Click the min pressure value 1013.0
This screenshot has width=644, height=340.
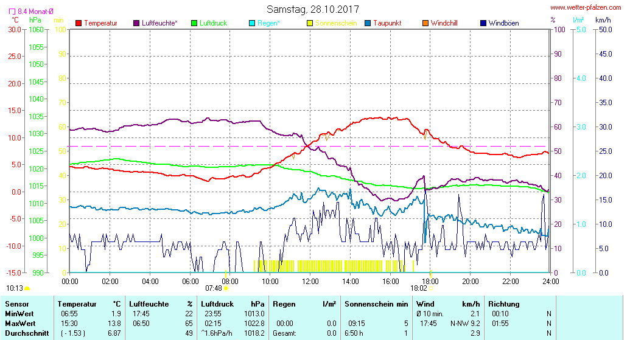tap(254, 314)
